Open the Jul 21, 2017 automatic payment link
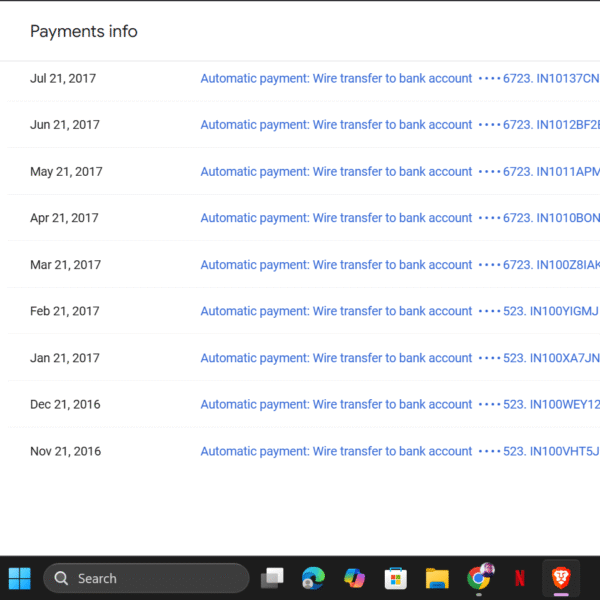This screenshot has width=600, height=600. click(400, 78)
